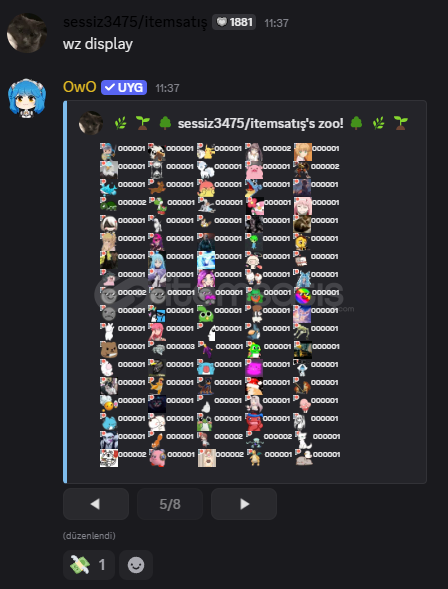Click the 1881 server tag badge
Screen dimensions: 448x589
tap(234, 23)
